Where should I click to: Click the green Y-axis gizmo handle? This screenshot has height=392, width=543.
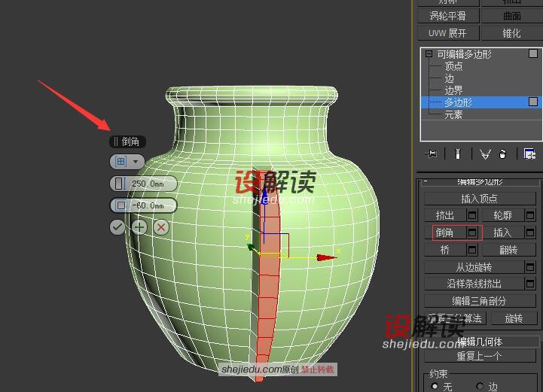(x=250, y=247)
